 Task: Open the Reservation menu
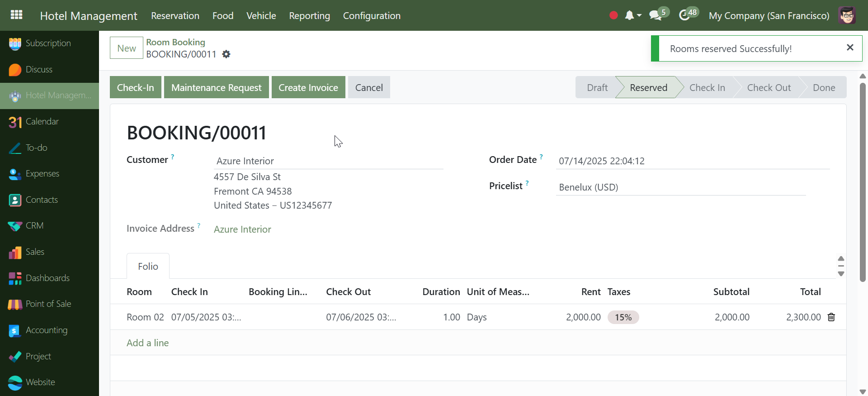(175, 16)
